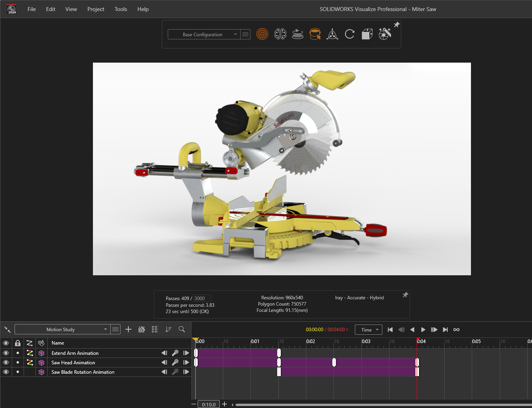This screenshot has height=408, width=532.
Task: Click greyed key icon for Saw Blade Rotation
Action: 175,372
